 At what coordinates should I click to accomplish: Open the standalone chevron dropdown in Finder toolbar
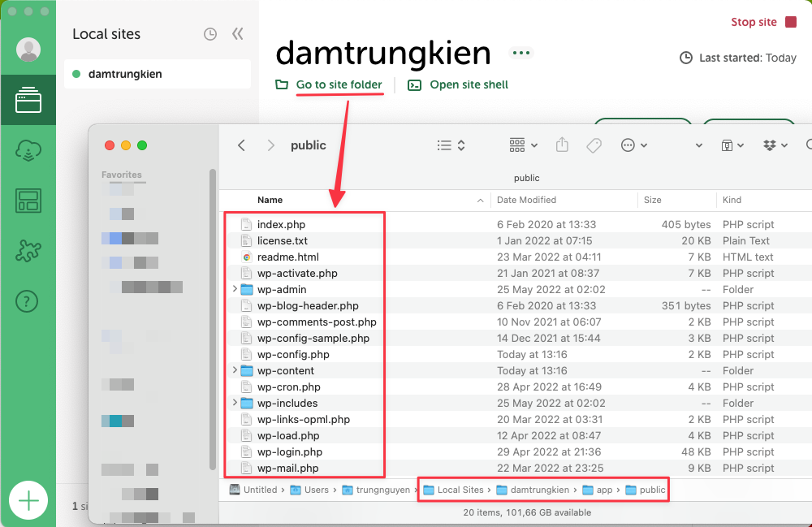(x=698, y=145)
